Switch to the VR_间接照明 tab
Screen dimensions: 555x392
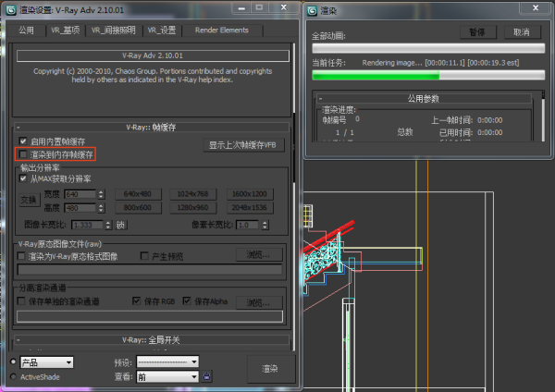[113, 30]
